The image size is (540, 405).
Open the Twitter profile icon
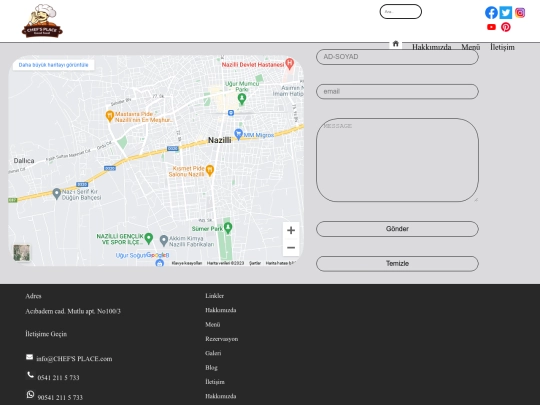pos(506,13)
